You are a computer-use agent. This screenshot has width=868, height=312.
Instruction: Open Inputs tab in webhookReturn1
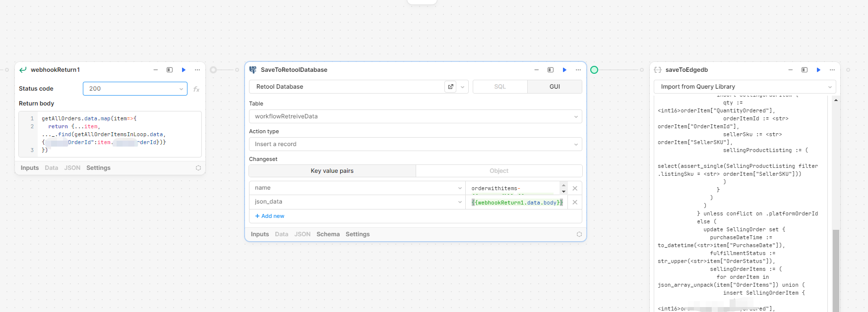[30, 168]
